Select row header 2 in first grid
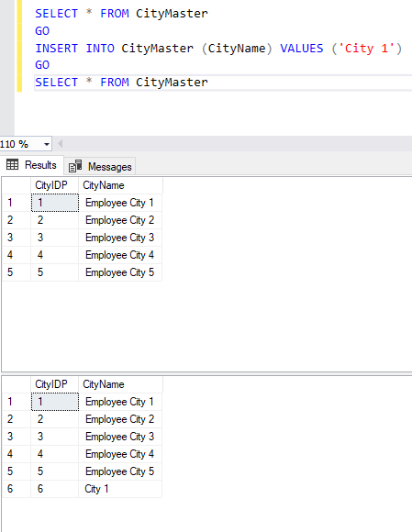This screenshot has width=412, height=532. point(17,220)
